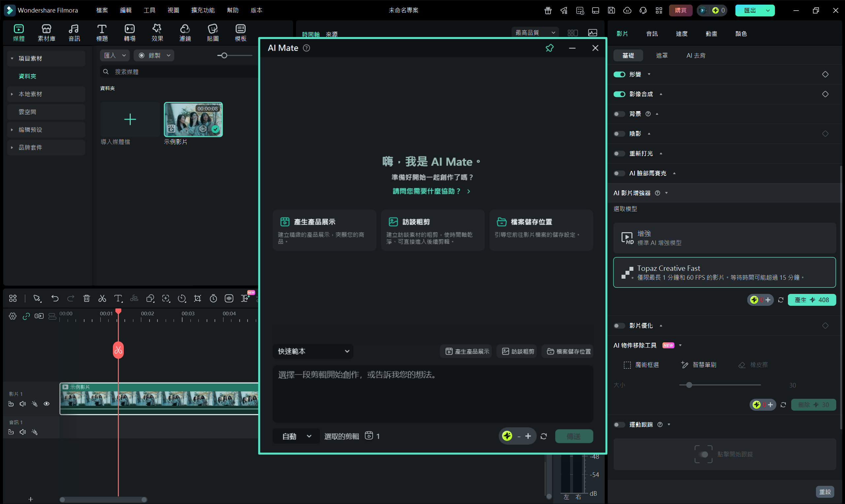Image resolution: width=845 pixels, height=504 pixels.
Task: Open the 快速範本 dropdown in AI Mate
Action: point(313,351)
